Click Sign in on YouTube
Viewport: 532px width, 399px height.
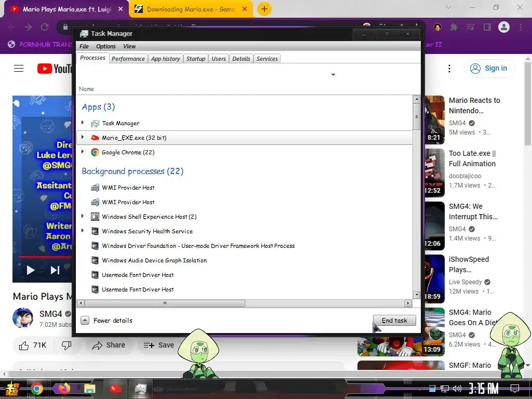click(x=489, y=69)
